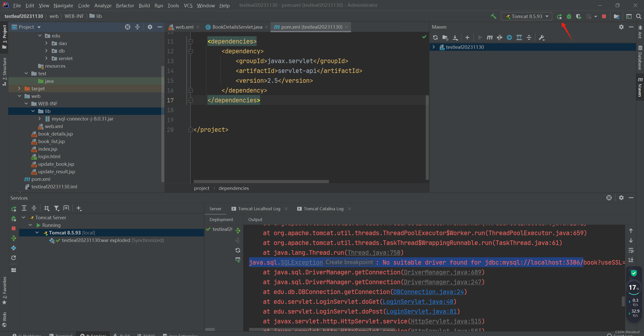Expand the target folder in Project tree
The width and height of the screenshot is (644, 336).
click(x=19, y=89)
